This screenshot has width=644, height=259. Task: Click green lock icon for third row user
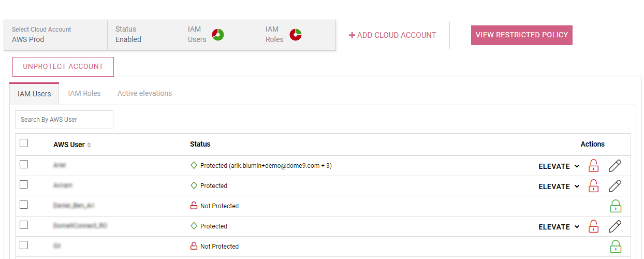coord(615,206)
